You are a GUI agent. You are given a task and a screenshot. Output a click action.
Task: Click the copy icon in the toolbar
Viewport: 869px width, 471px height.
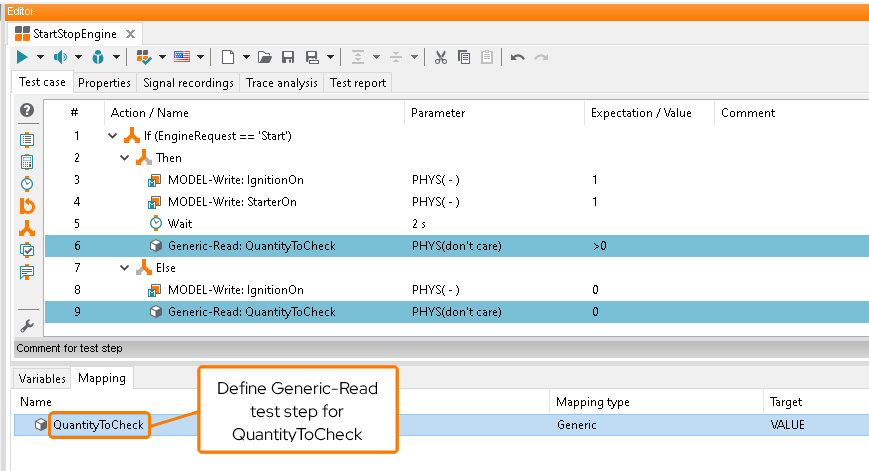coord(464,57)
